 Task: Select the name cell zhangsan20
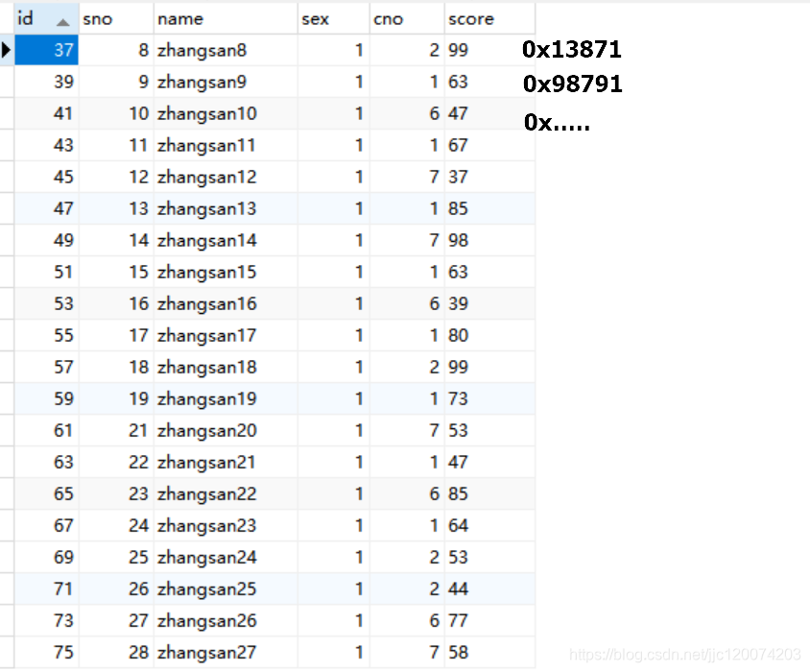tap(226, 430)
